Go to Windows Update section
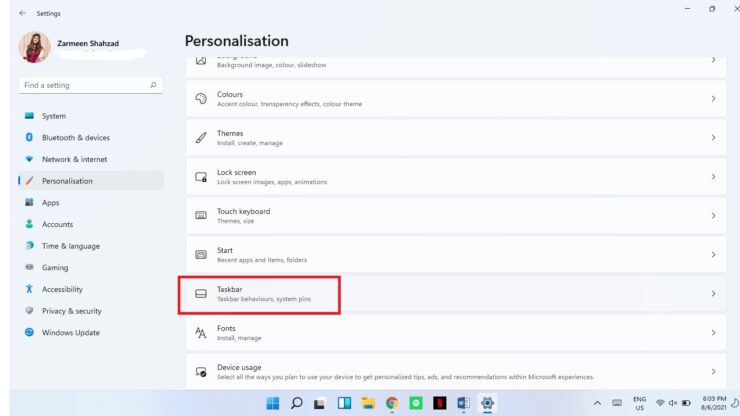Screen dimensions: 740x416 [x=70, y=333]
